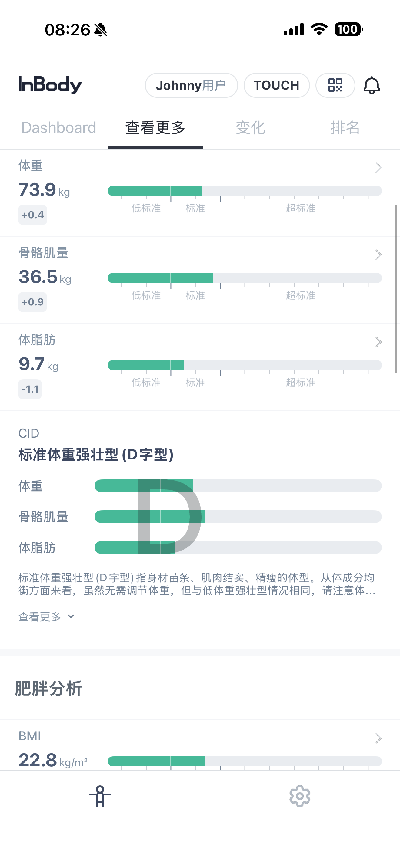
Task: Open 骨骼肌量 details chevron
Action: pyautogui.click(x=378, y=255)
